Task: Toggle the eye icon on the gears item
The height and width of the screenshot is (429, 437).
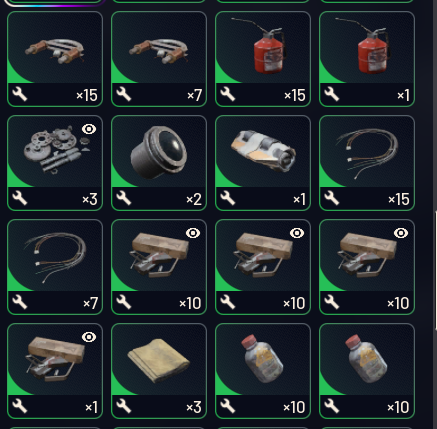Action: click(x=89, y=129)
